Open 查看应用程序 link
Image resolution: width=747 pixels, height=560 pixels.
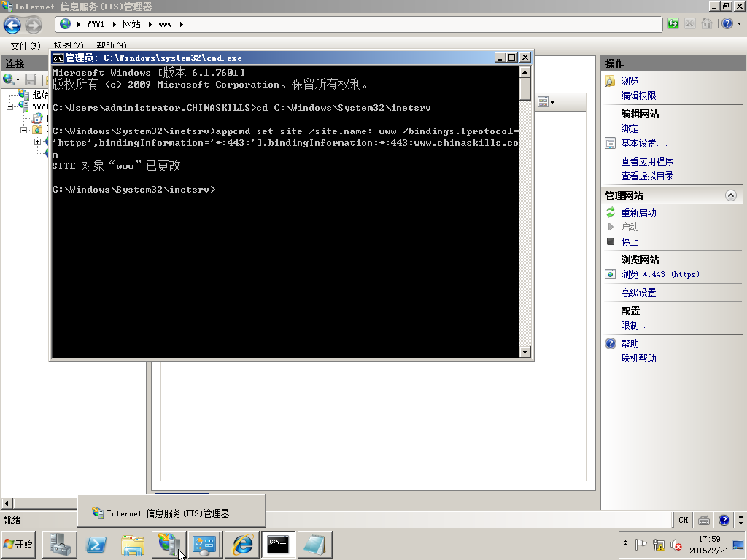647,161
